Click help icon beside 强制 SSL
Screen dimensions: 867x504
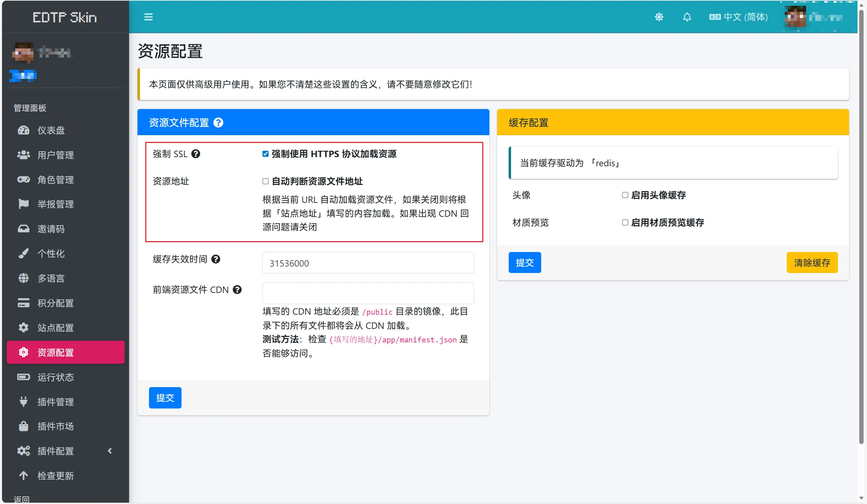click(196, 154)
